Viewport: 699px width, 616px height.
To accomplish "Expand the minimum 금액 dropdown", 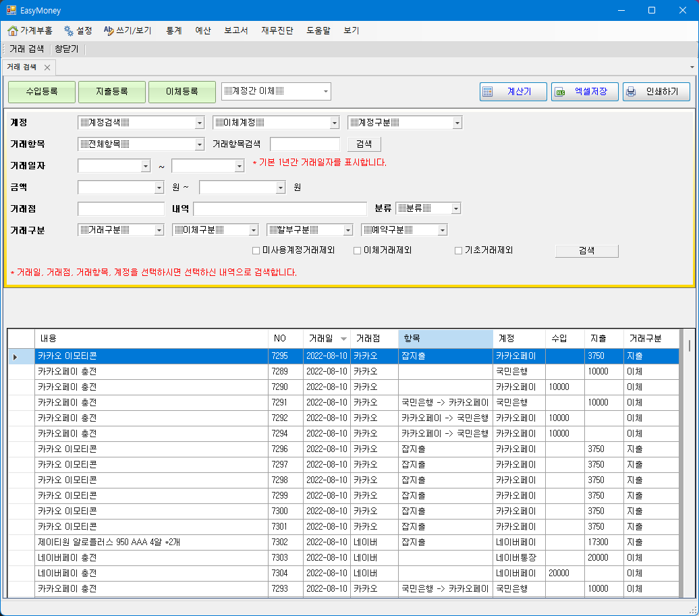I will click(x=159, y=187).
